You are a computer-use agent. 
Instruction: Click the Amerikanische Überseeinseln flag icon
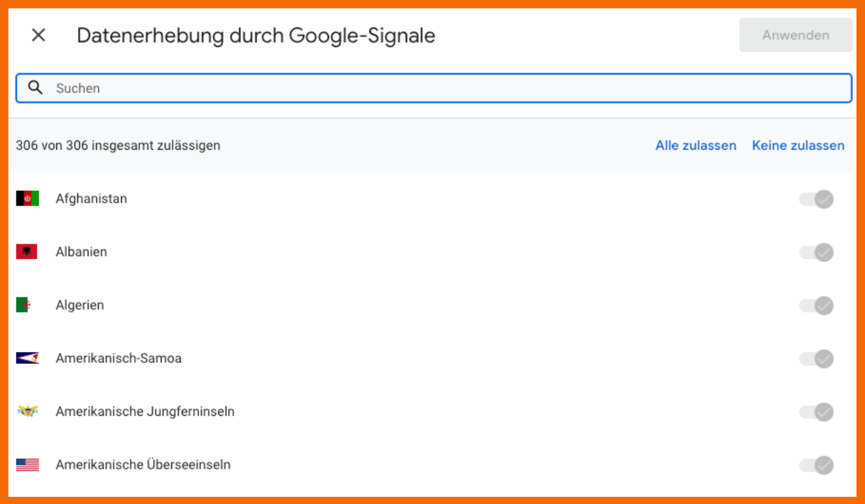coord(26,465)
